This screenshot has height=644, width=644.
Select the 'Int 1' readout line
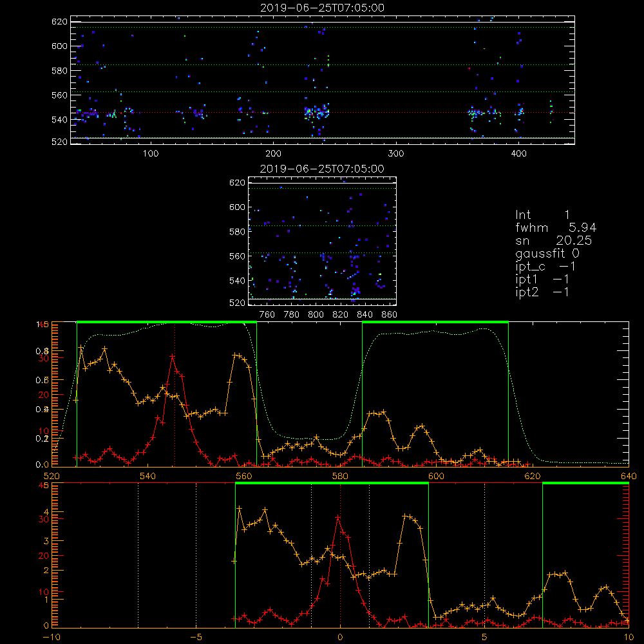click(x=542, y=215)
